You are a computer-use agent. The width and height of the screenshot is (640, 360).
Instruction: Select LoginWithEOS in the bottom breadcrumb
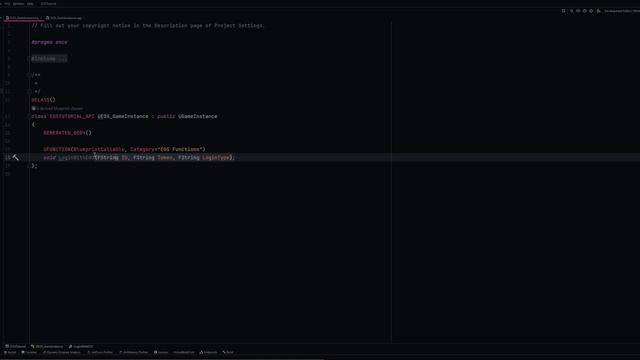pos(81,347)
